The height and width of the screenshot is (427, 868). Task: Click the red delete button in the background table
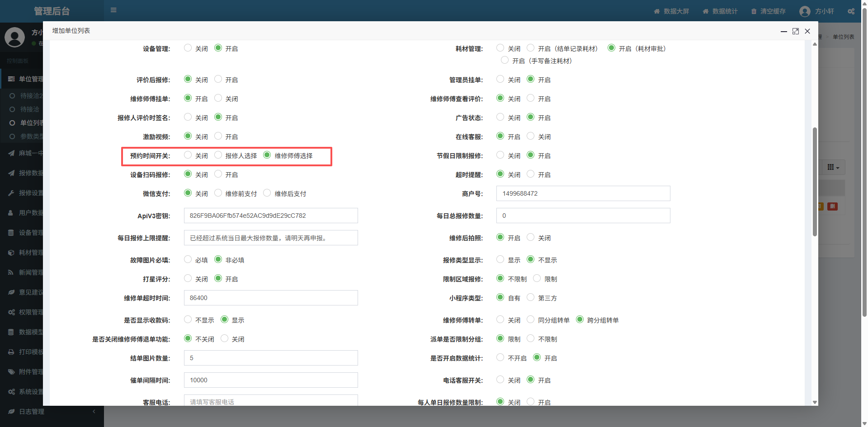[x=832, y=206]
